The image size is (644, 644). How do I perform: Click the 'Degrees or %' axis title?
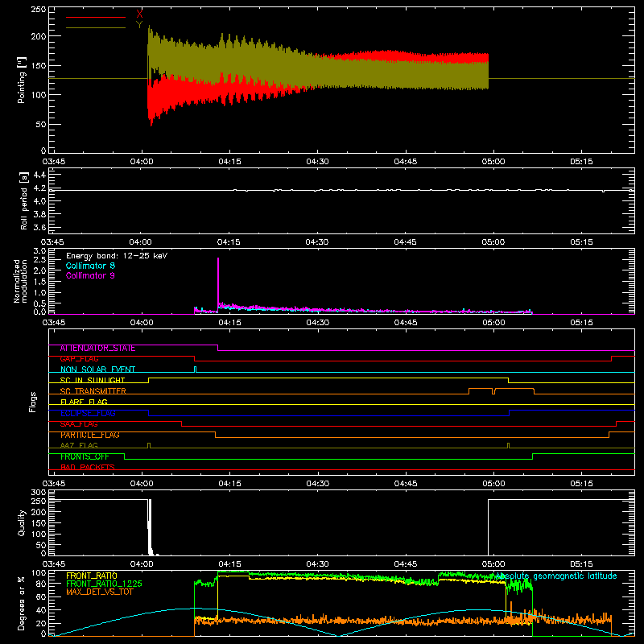(x=22, y=603)
